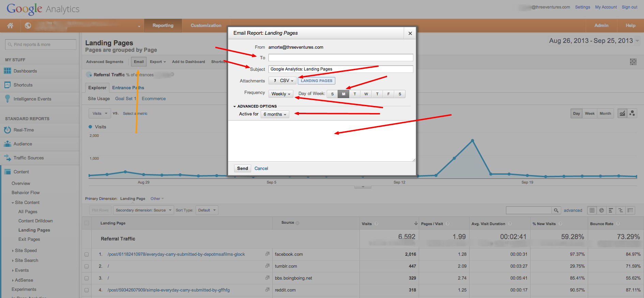644x298 pixels.
Task: Open the Active for 6 months dropdown
Action: click(275, 114)
